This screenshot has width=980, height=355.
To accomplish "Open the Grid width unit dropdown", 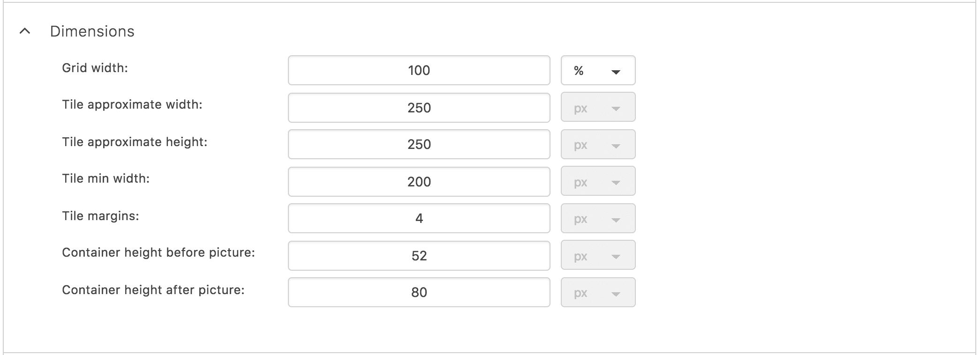I will click(x=598, y=71).
